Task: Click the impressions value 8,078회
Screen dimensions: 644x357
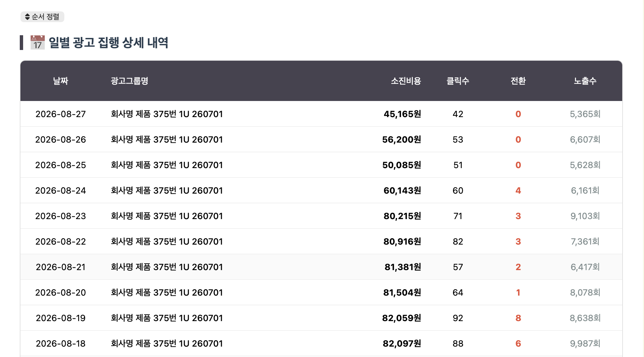Action: (585, 293)
